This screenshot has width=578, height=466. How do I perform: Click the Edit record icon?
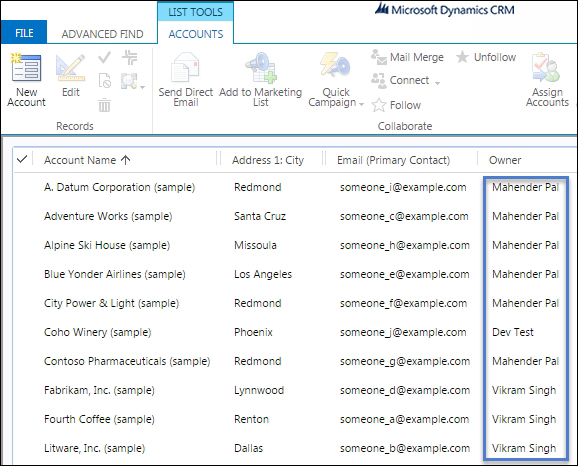70,67
